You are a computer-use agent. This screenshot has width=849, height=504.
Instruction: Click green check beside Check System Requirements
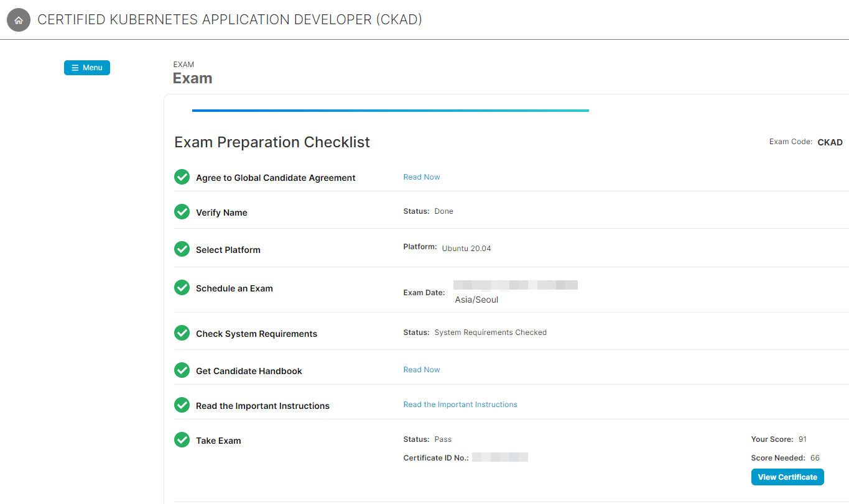point(182,333)
